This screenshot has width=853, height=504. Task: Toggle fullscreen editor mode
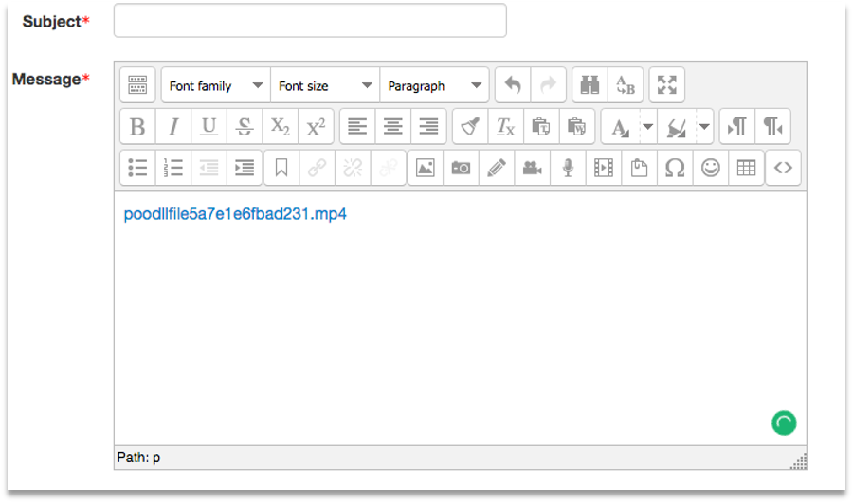(x=667, y=85)
